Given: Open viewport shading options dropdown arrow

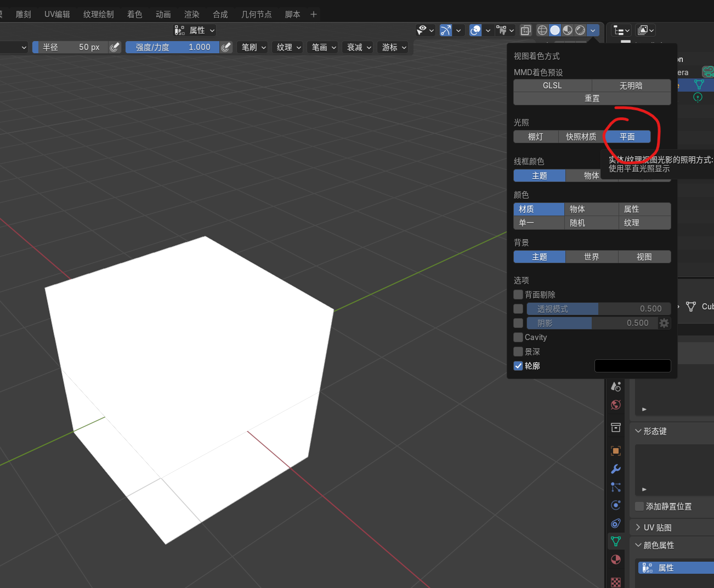Looking at the screenshot, I should pyautogui.click(x=593, y=30).
